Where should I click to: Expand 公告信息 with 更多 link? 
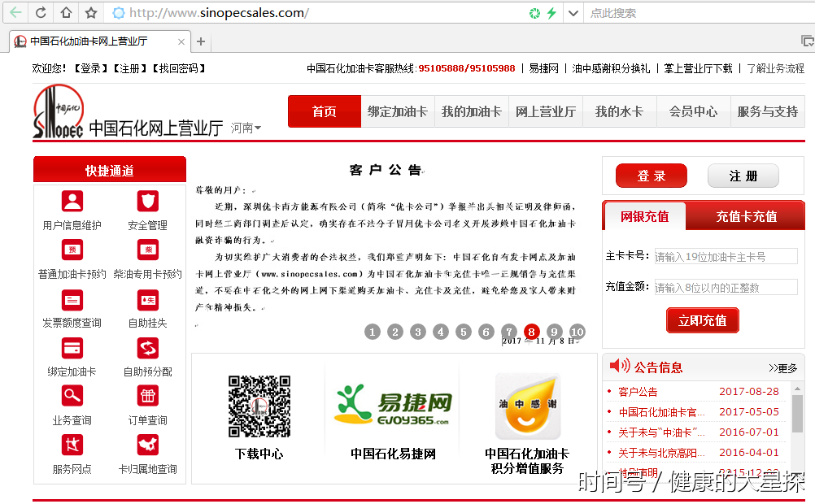pyautogui.click(x=782, y=368)
